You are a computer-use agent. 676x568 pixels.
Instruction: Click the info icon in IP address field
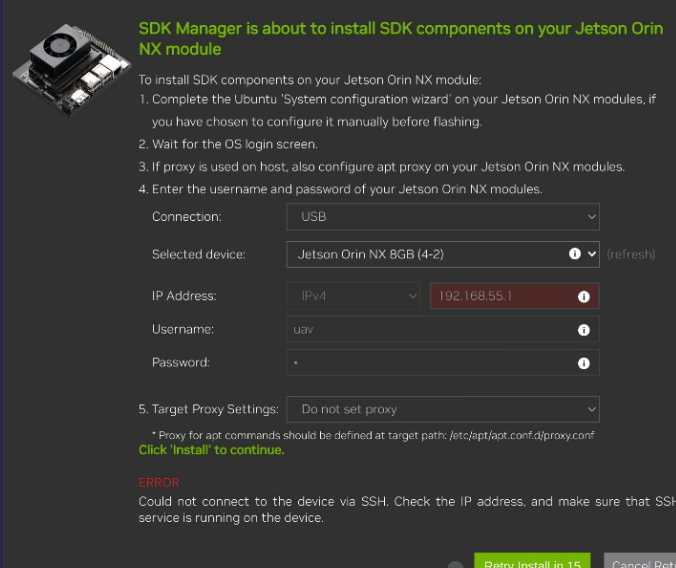point(583,296)
